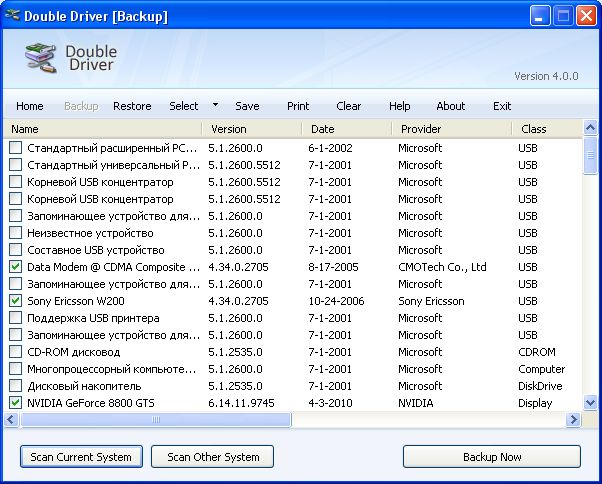Open the Select dropdown arrow
Viewport: 602px width, 484px height.
(215, 105)
